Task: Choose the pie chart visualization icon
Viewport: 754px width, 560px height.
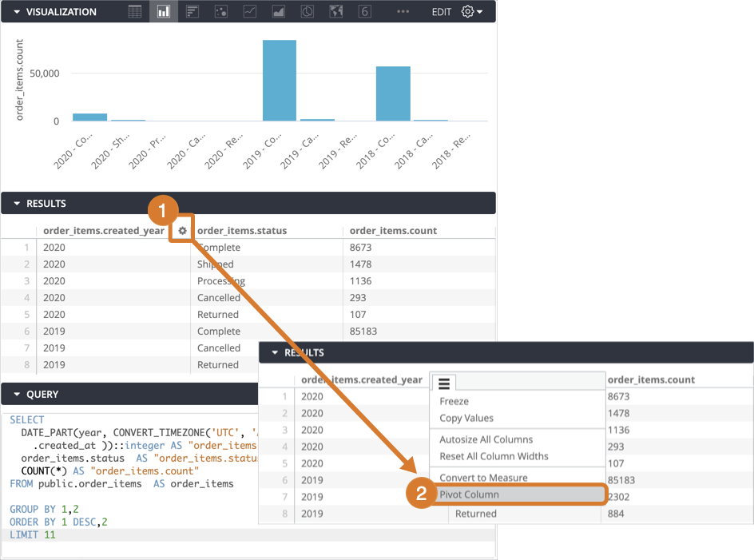Action: [x=308, y=12]
